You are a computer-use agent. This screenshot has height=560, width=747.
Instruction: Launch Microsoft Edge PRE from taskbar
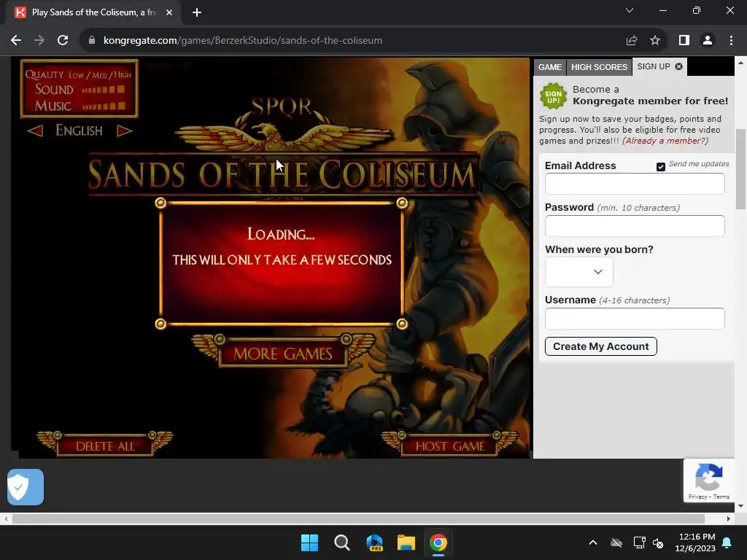tap(374, 542)
